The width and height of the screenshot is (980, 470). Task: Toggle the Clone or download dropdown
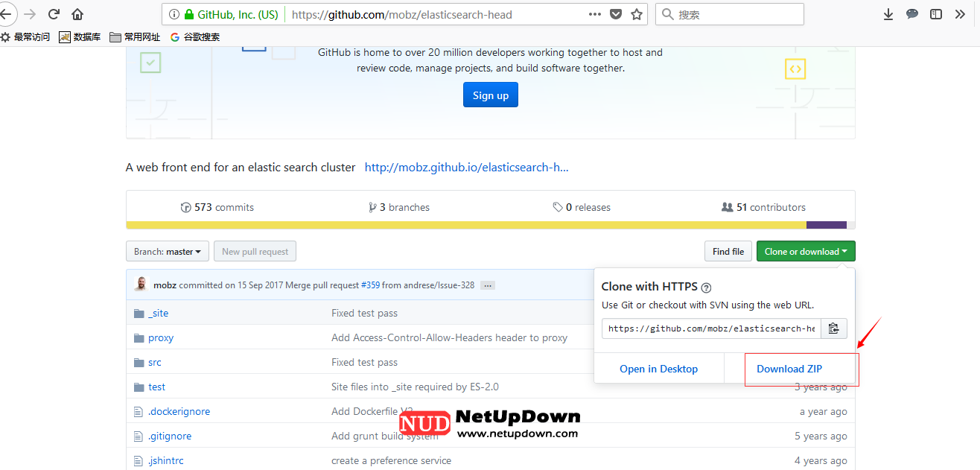[806, 252]
